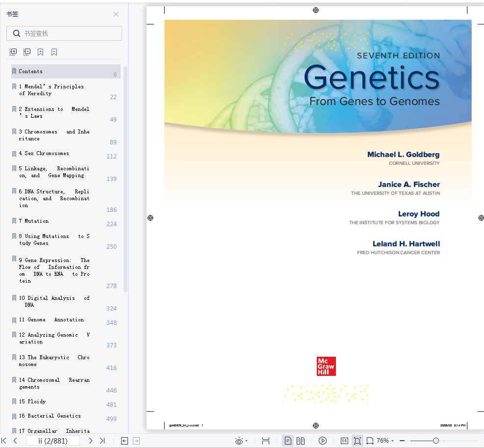Click author name 'Janice A. Fischer'
The width and height of the screenshot is (484, 448).
point(409,184)
